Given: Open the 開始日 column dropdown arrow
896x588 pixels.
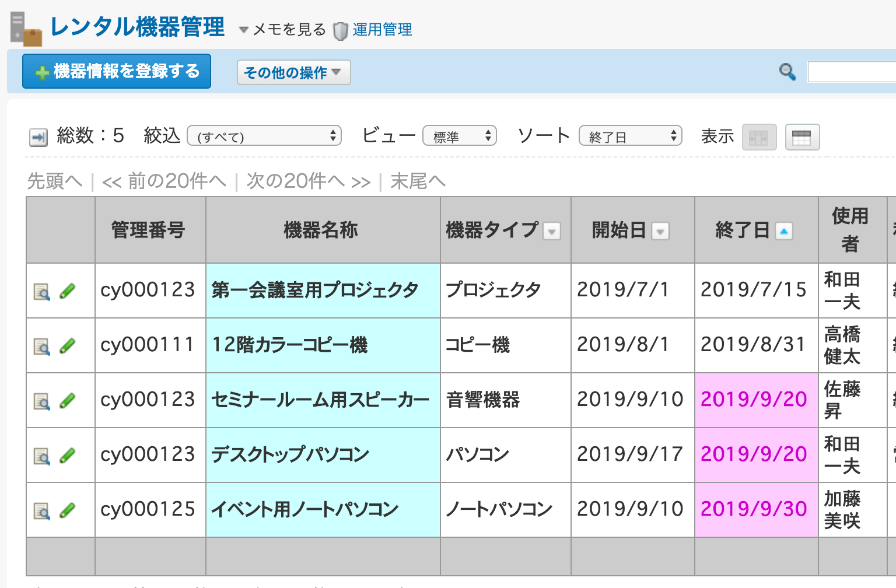Looking at the screenshot, I should coord(660,231).
